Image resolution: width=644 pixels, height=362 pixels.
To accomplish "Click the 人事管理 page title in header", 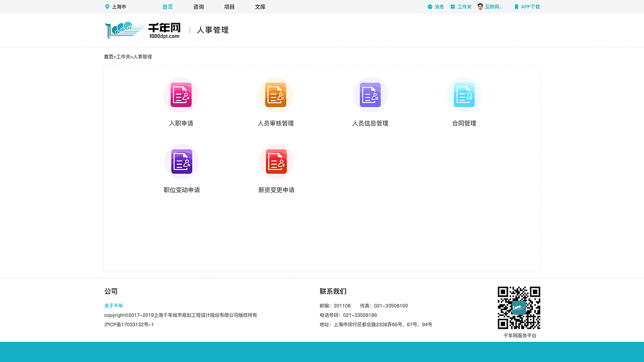I will pyautogui.click(x=213, y=30).
